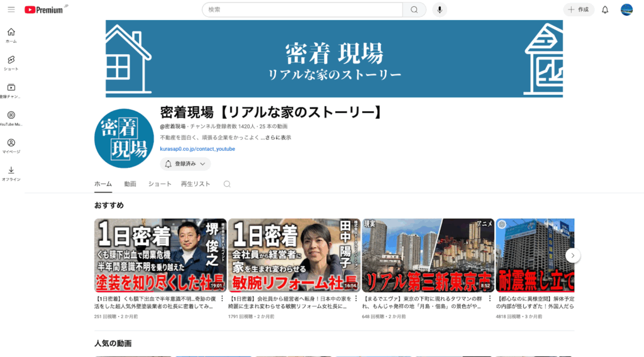Click おすすめ section heading
644x357 pixels.
[109, 205]
